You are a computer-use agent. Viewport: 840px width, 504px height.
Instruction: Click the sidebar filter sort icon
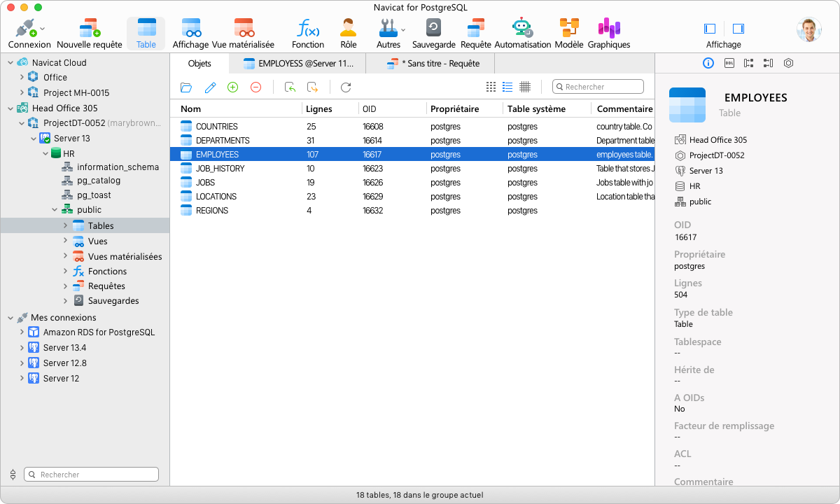[13, 475]
